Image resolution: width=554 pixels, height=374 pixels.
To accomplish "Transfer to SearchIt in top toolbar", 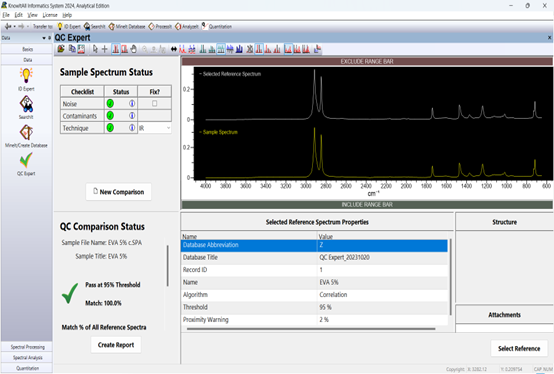I will pyautogui.click(x=95, y=26).
